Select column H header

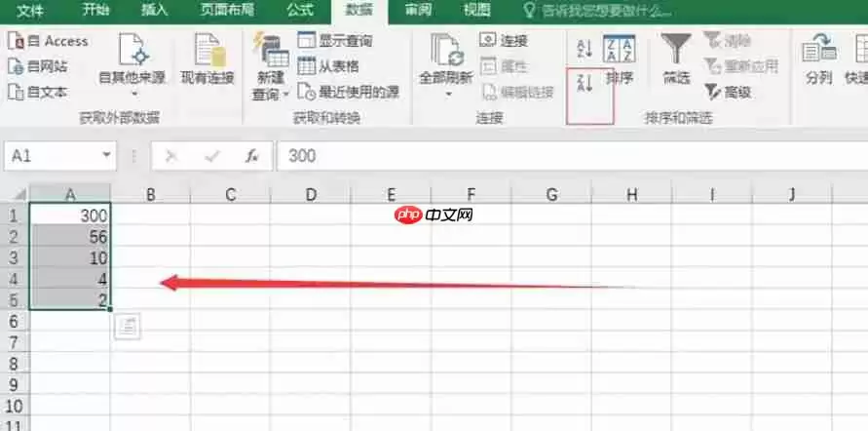631,194
